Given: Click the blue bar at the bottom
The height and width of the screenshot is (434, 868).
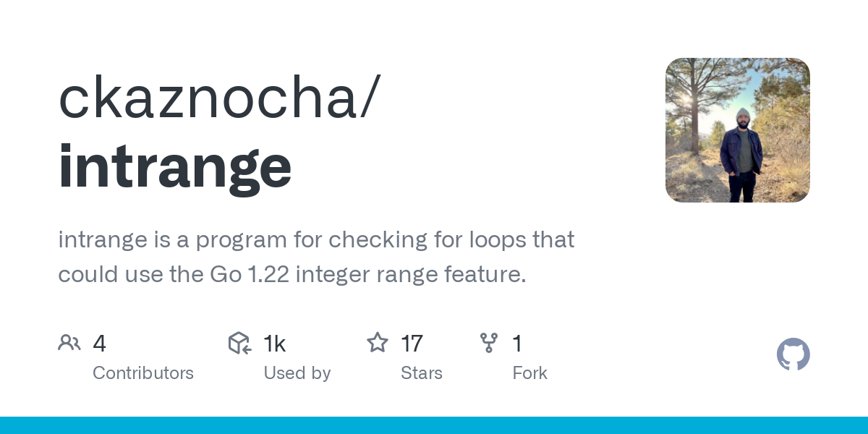Looking at the screenshot, I should [434, 425].
